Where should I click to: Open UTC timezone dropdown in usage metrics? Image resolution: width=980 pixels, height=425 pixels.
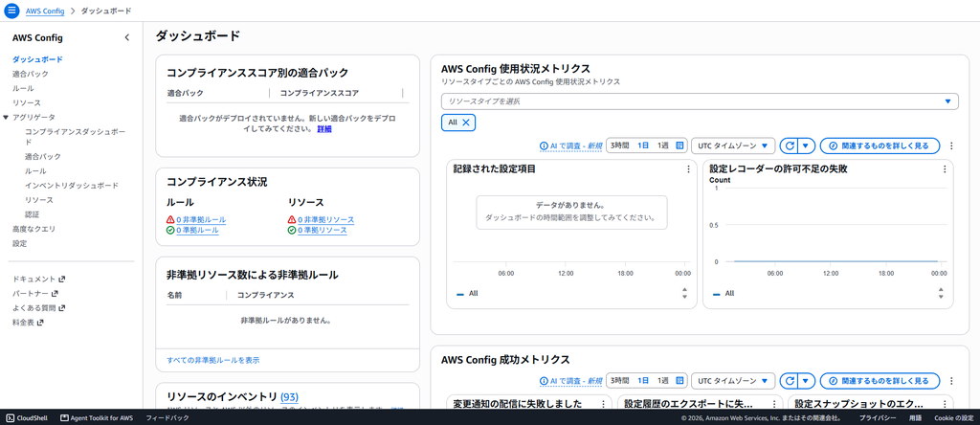(732, 145)
